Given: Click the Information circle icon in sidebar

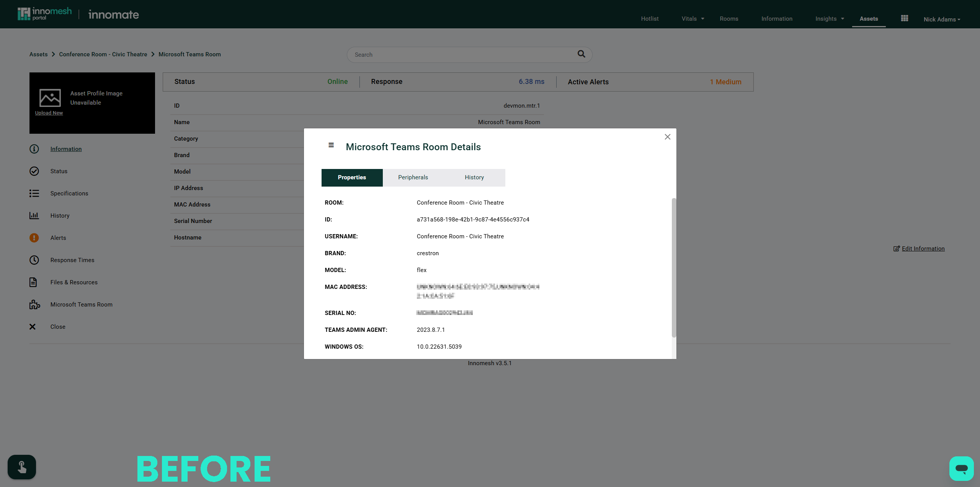Looking at the screenshot, I should tap(34, 149).
